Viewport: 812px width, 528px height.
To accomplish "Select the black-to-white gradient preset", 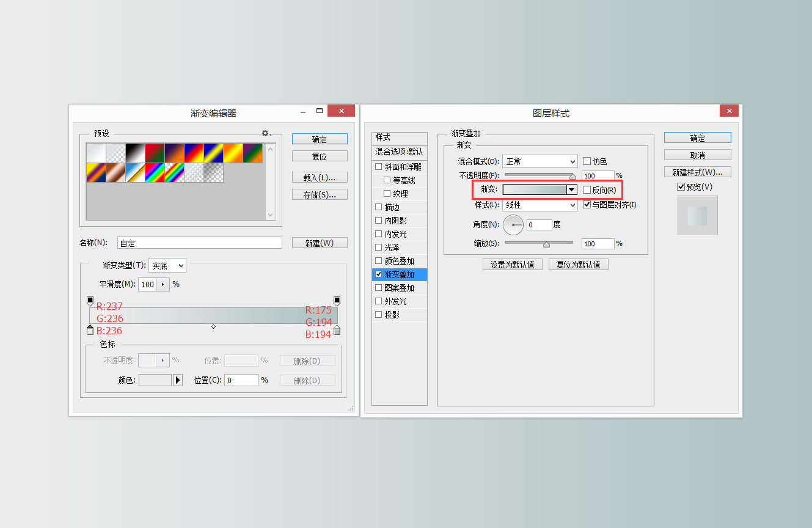I will tap(135, 152).
